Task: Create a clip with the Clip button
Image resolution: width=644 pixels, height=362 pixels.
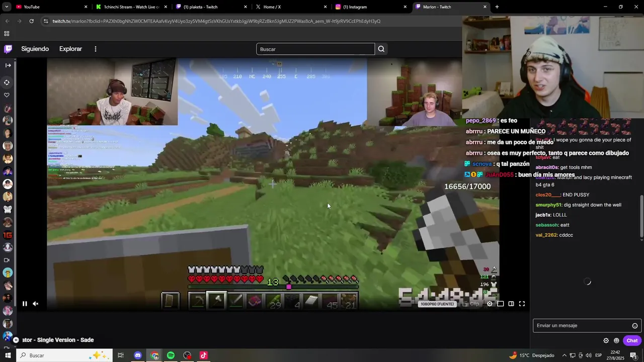Action: point(471,304)
